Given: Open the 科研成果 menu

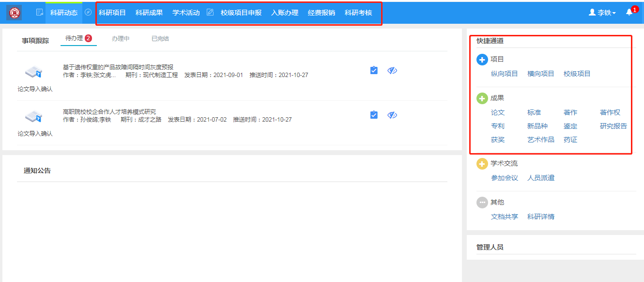Looking at the screenshot, I should point(149,13).
